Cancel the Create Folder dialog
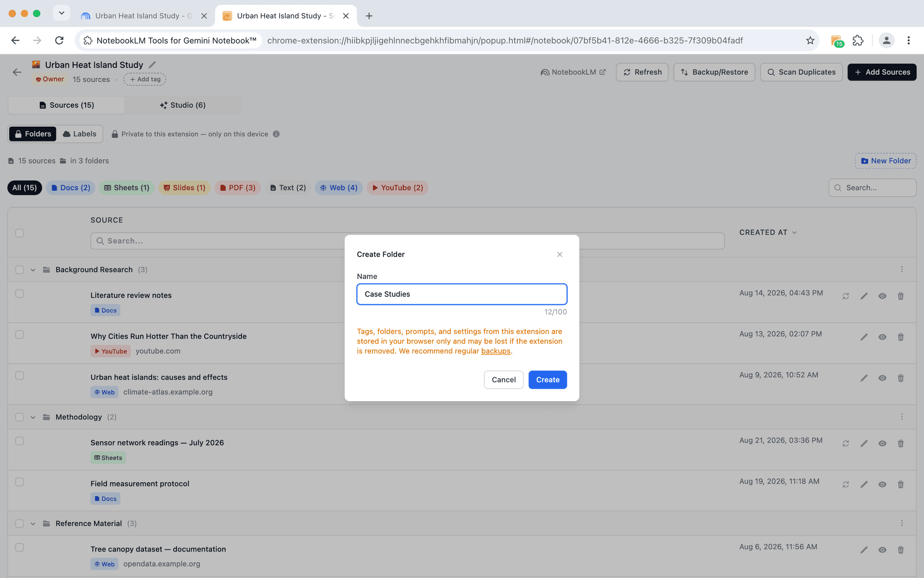The width and height of the screenshot is (924, 578). click(503, 380)
